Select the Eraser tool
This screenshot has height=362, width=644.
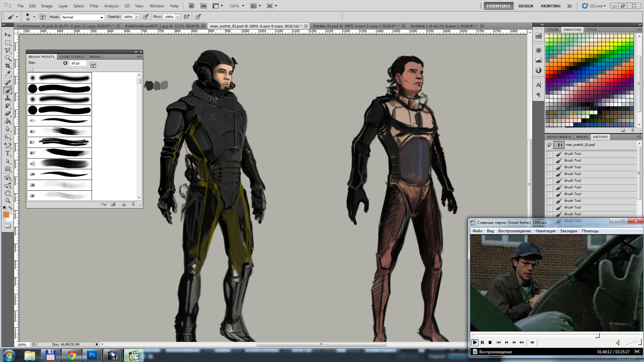(8, 113)
